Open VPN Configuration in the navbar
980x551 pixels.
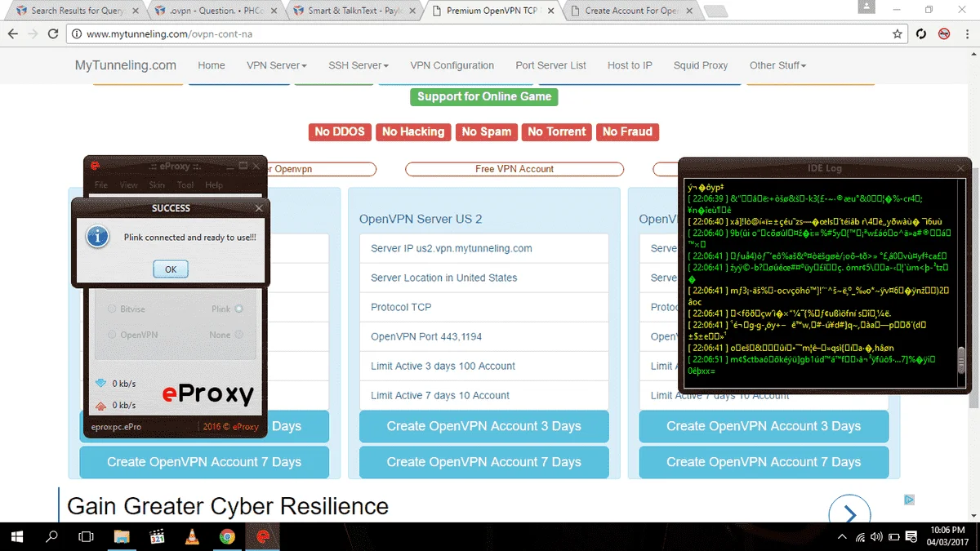(452, 65)
